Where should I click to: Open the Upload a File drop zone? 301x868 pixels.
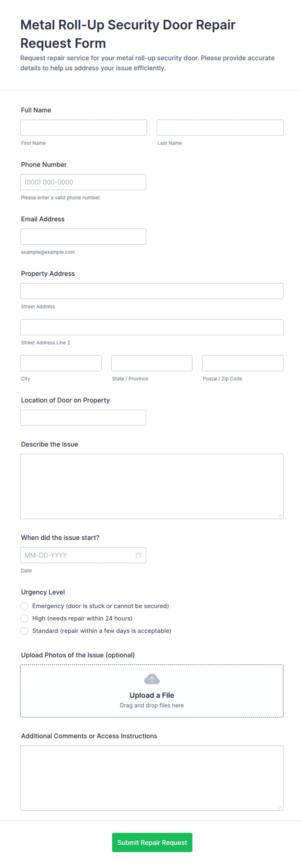[x=152, y=691]
